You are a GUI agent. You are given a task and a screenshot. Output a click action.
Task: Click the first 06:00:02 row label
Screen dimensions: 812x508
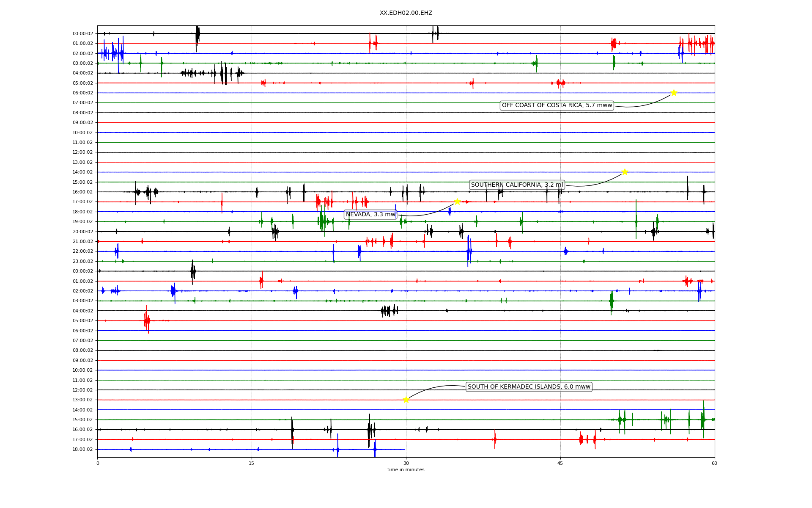pos(82,93)
